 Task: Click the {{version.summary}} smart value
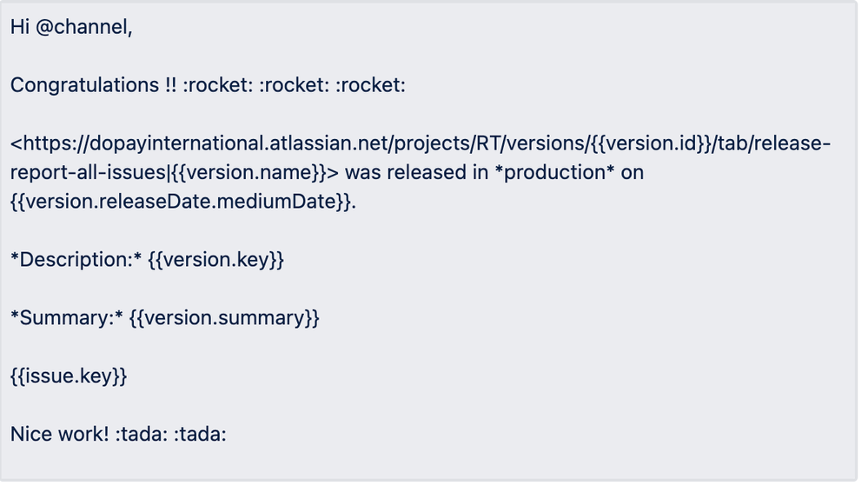point(224,318)
